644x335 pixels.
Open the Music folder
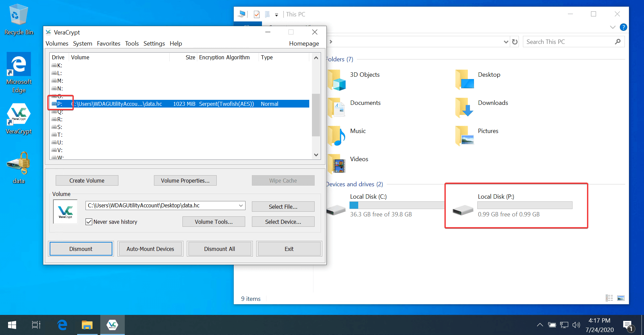click(x=358, y=131)
